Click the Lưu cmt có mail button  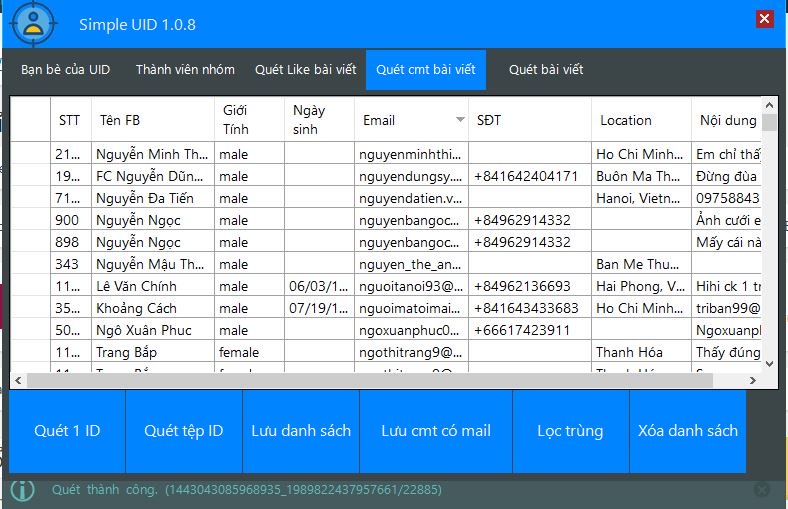tap(436, 431)
